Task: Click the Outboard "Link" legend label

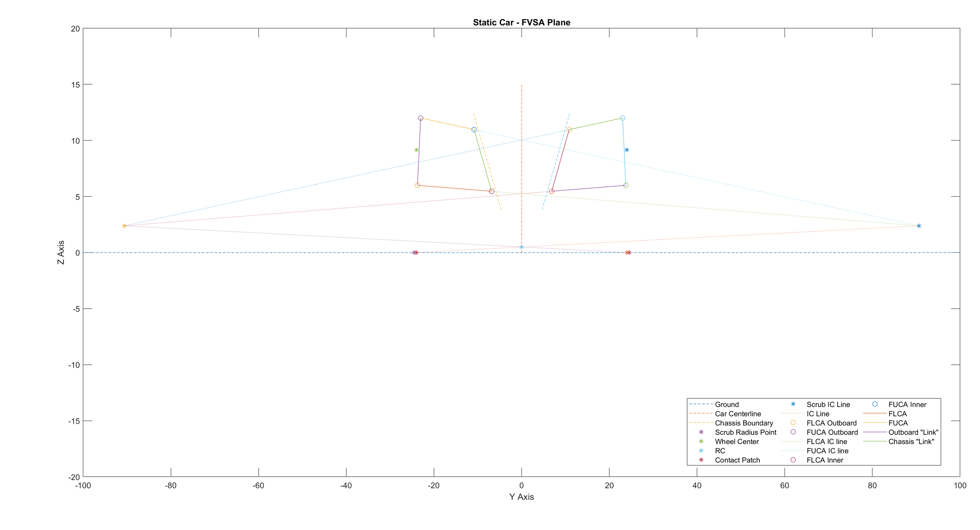Action: 913,432
